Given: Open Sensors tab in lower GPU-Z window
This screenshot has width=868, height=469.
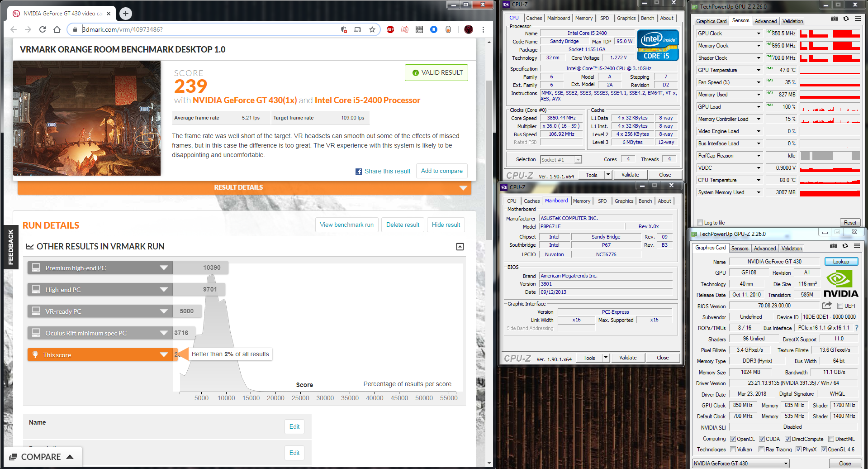Looking at the screenshot, I should [740, 249].
